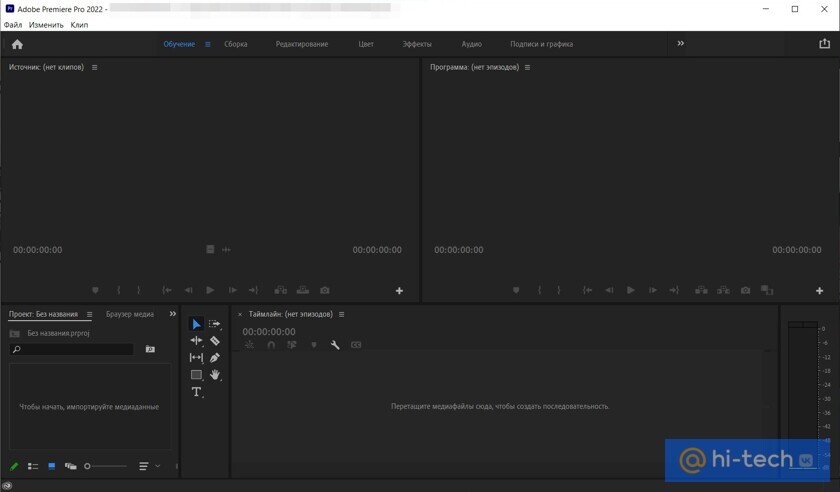The height and width of the screenshot is (492, 840).
Task: Pick the Track Select Forward tool
Action: click(x=215, y=324)
